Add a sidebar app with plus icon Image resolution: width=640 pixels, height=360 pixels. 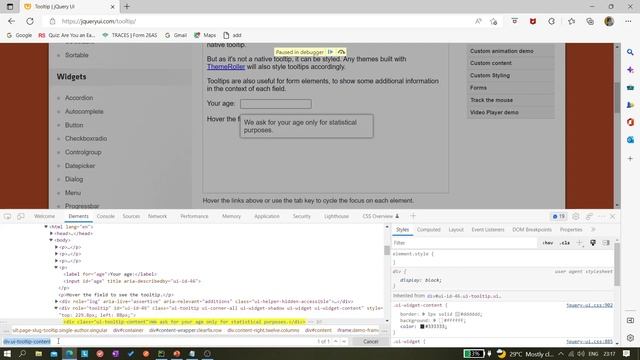pos(630,158)
